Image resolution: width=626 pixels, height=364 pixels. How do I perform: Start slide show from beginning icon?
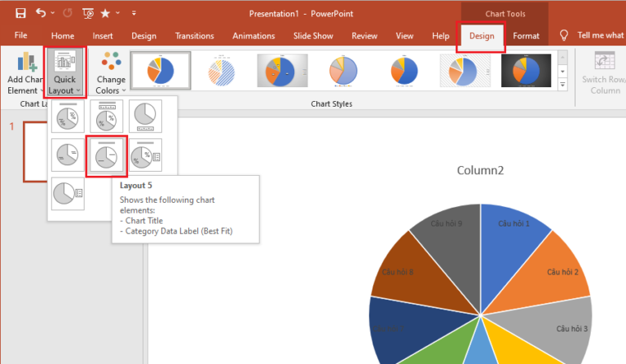(x=88, y=14)
